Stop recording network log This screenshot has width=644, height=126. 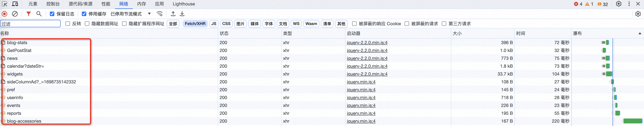tap(4, 14)
